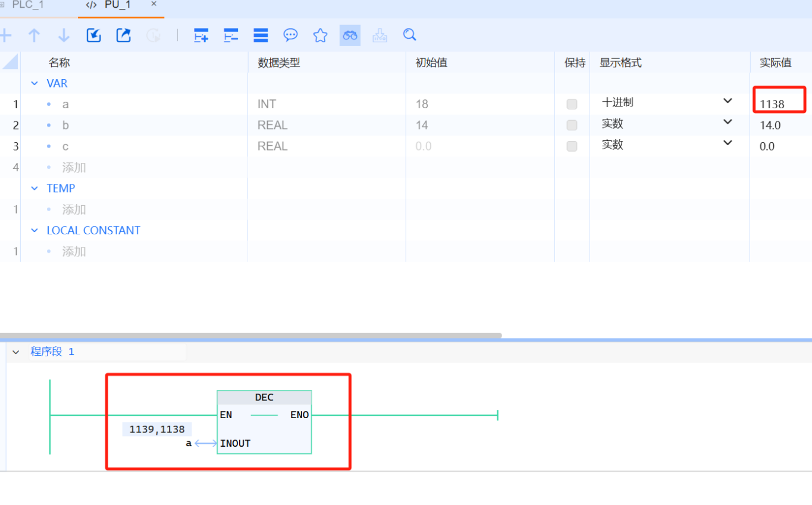Check the retain box for variable b
The width and height of the screenshot is (812, 505).
572,126
